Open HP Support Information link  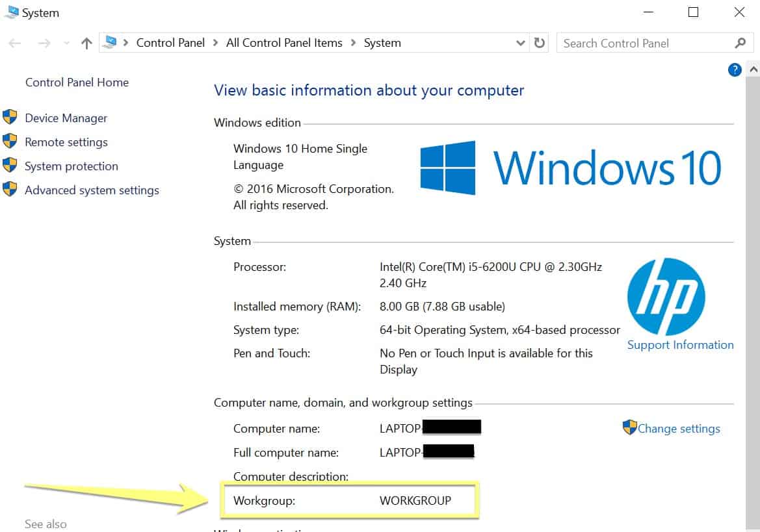pos(680,345)
